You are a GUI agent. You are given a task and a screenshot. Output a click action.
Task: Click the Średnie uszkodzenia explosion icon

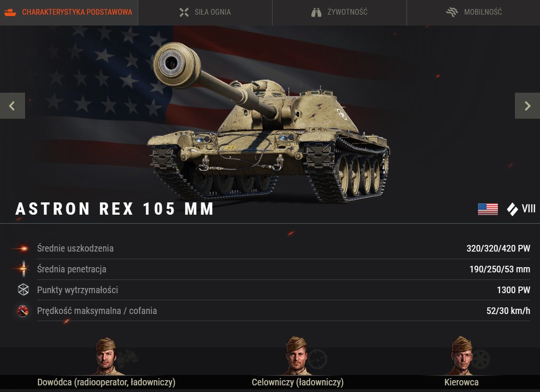[x=23, y=248]
